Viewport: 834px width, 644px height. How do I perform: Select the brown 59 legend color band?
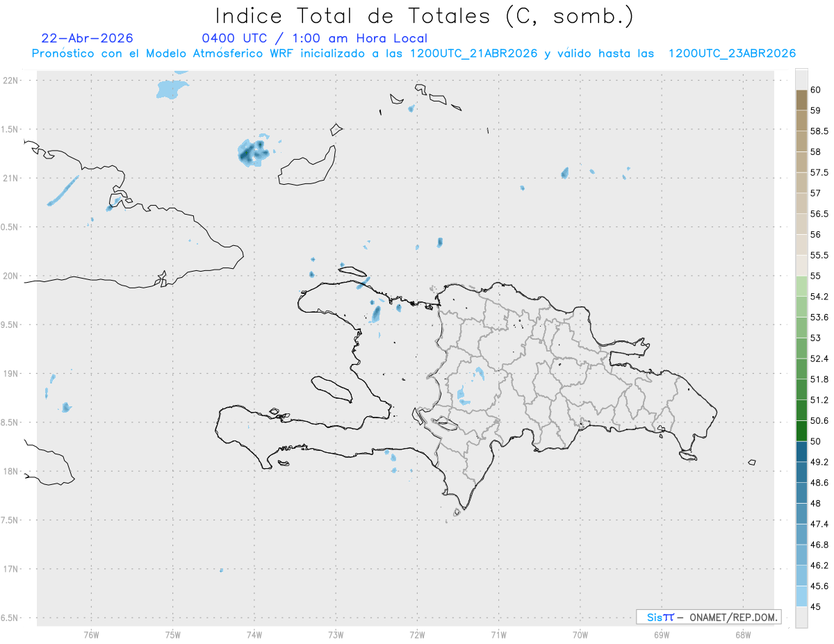(x=801, y=100)
